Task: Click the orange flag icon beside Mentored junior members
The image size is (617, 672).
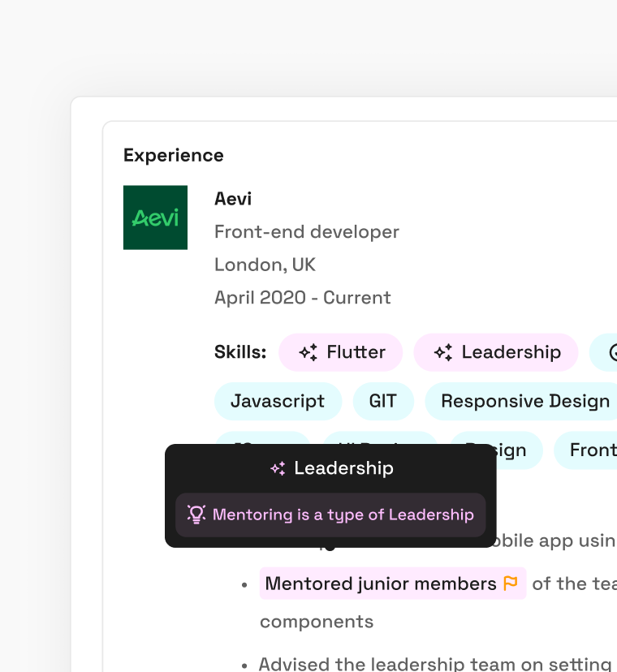Action: [510, 583]
